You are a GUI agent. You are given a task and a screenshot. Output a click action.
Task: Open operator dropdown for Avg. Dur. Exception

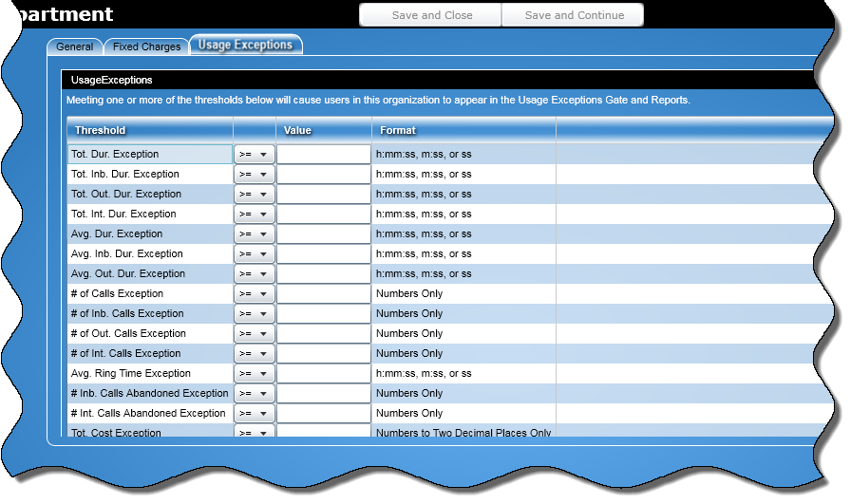point(254,234)
